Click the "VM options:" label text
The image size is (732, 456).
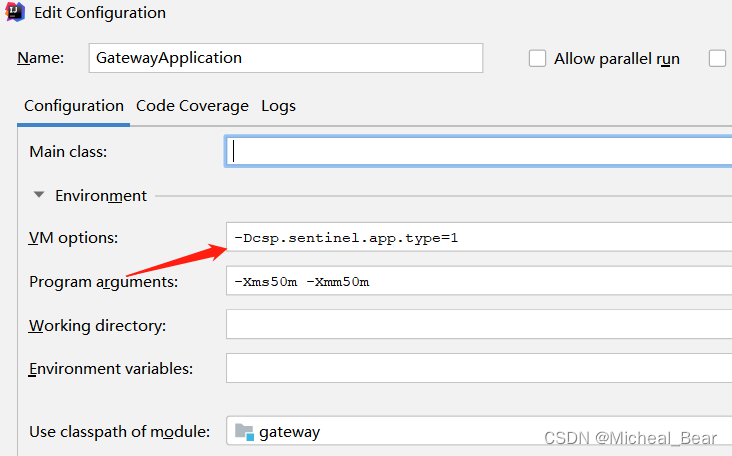(x=74, y=238)
